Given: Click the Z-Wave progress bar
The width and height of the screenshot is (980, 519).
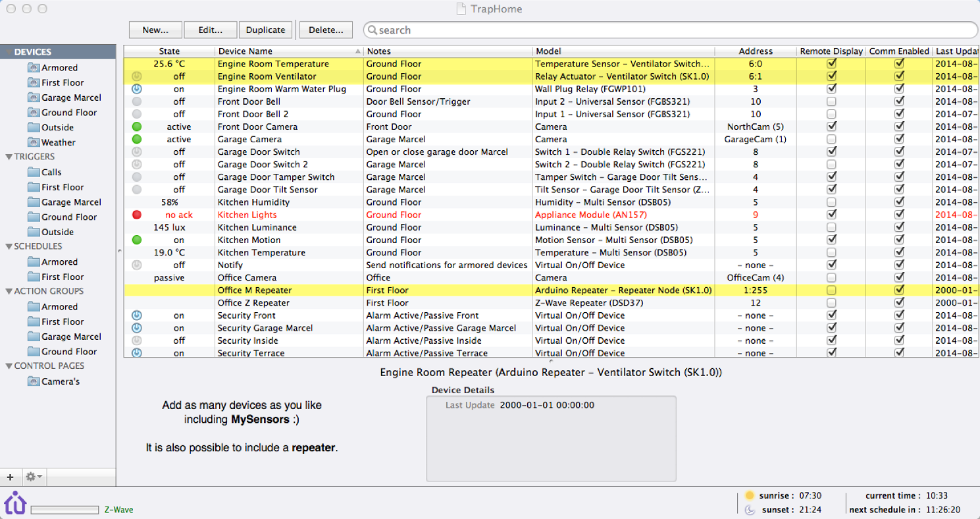Looking at the screenshot, I should [x=64, y=510].
